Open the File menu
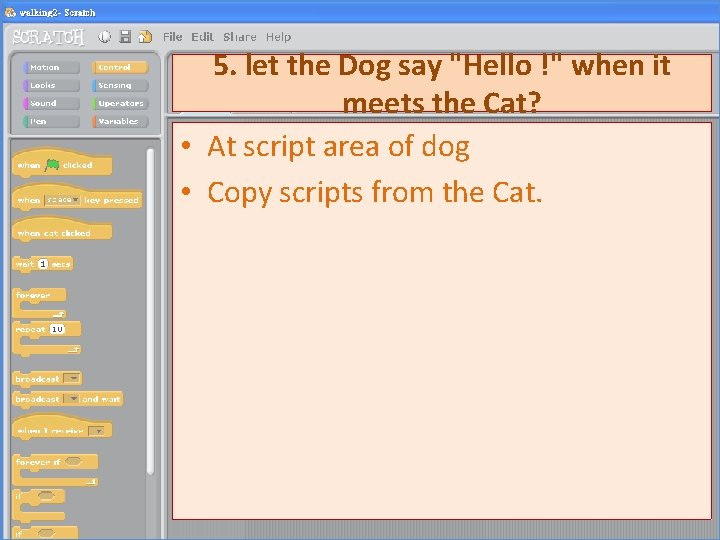Viewport: 720px width, 540px height. point(173,37)
